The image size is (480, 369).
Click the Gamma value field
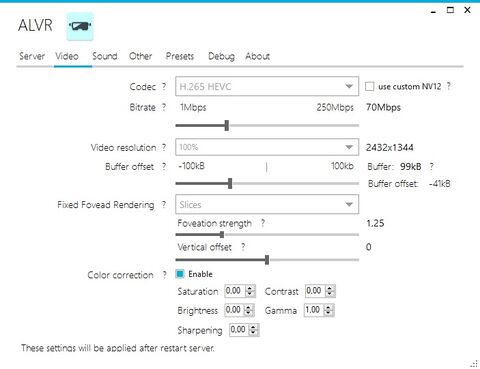click(x=314, y=310)
